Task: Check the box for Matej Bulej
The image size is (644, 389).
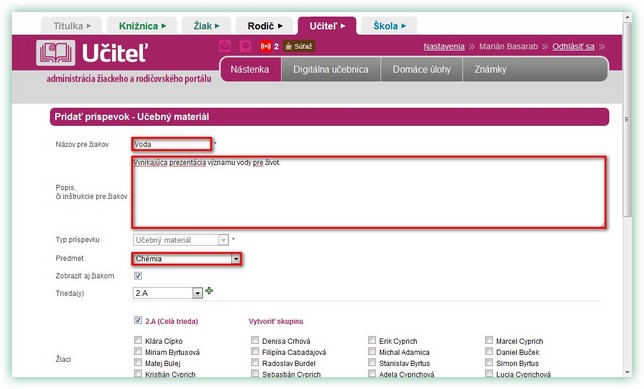Action: point(138,362)
